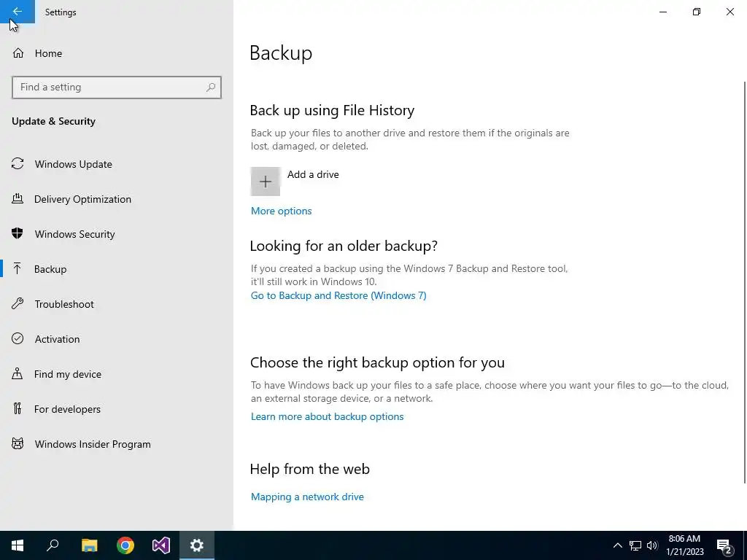747x560 pixels.
Task: Open Home in the Settings sidebar
Action: 117,53
